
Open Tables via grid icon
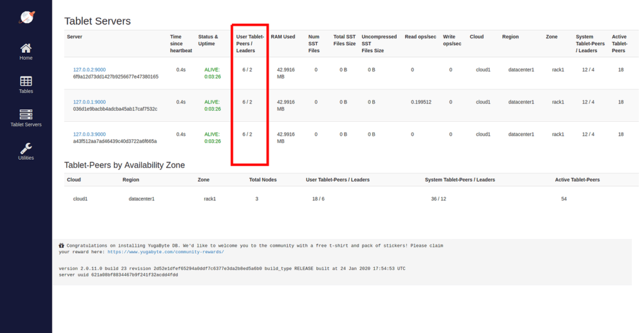(26, 81)
